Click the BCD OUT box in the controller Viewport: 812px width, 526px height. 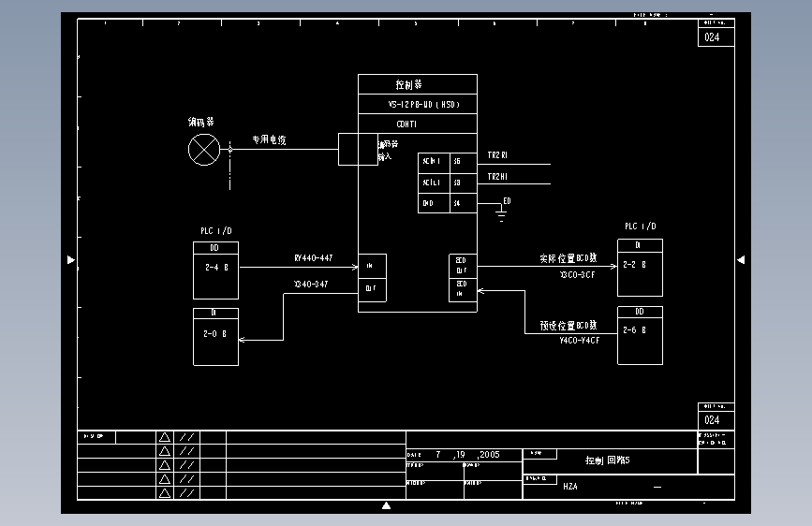463,266
